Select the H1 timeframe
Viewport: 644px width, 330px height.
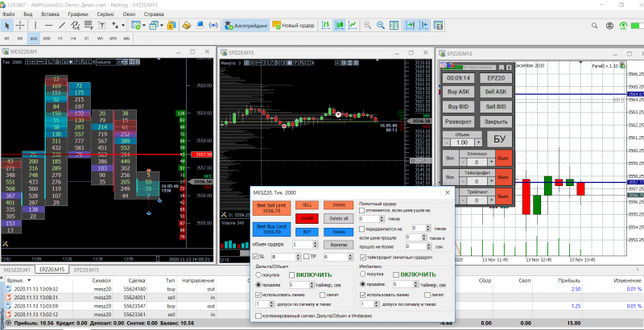coord(60,39)
